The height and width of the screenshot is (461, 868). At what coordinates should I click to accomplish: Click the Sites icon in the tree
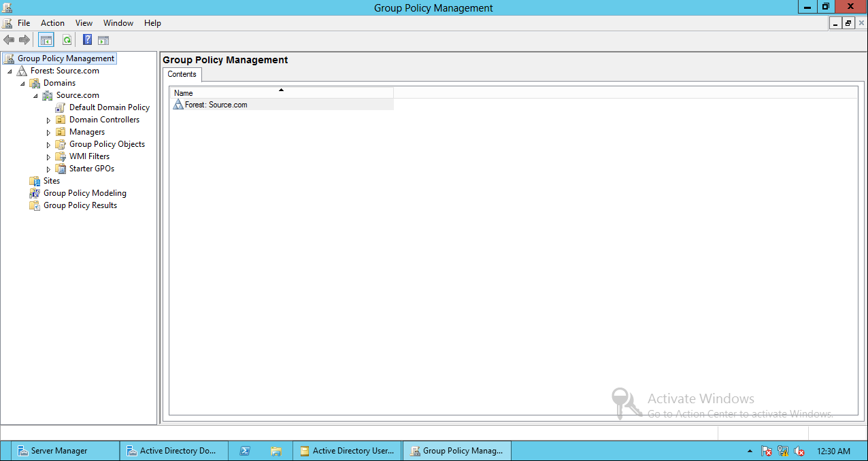[35, 180]
